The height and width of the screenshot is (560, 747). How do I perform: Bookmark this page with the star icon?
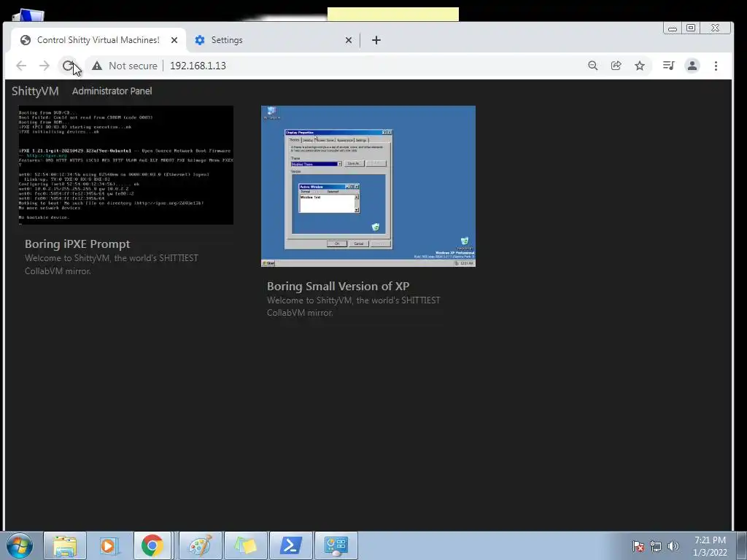point(640,66)
